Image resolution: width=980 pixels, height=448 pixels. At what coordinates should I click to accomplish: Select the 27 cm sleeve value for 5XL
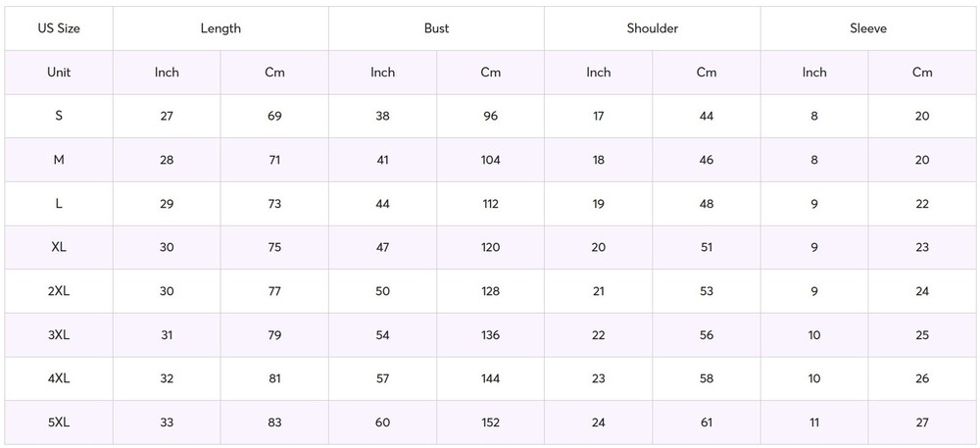pyautogui.click(x=922, y=423)
